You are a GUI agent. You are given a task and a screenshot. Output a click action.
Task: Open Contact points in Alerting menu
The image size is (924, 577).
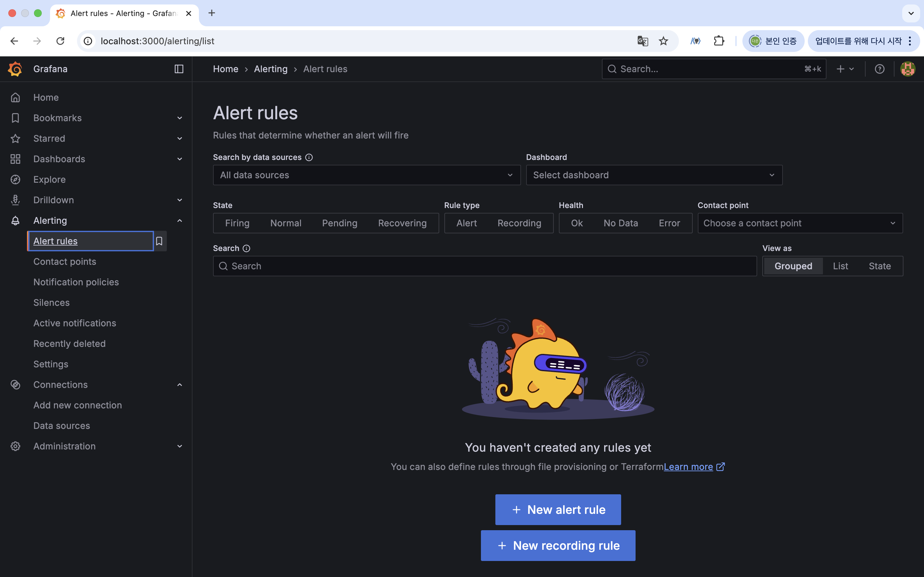point(64,262)
